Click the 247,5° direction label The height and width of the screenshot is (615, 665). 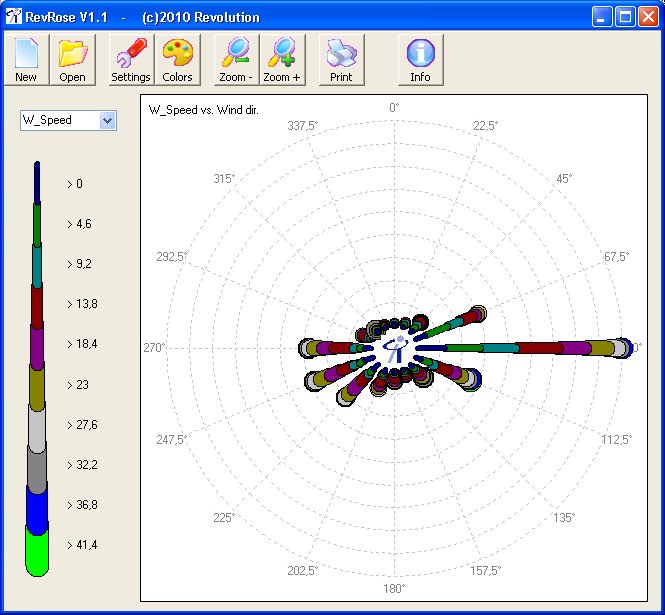pos(172,439)
